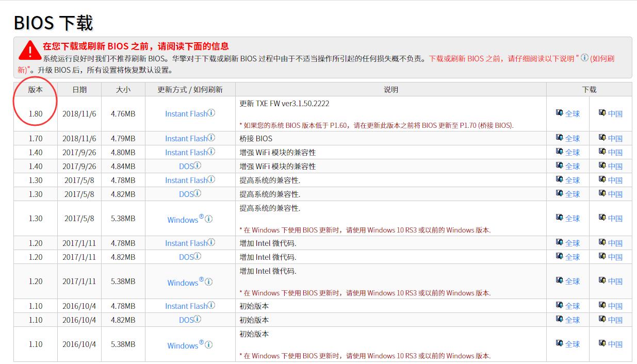The height and width of the screenshot is (364, 637).
Task: Click the DOS update method link for version 1.20
Action: [x=185, y=257]
